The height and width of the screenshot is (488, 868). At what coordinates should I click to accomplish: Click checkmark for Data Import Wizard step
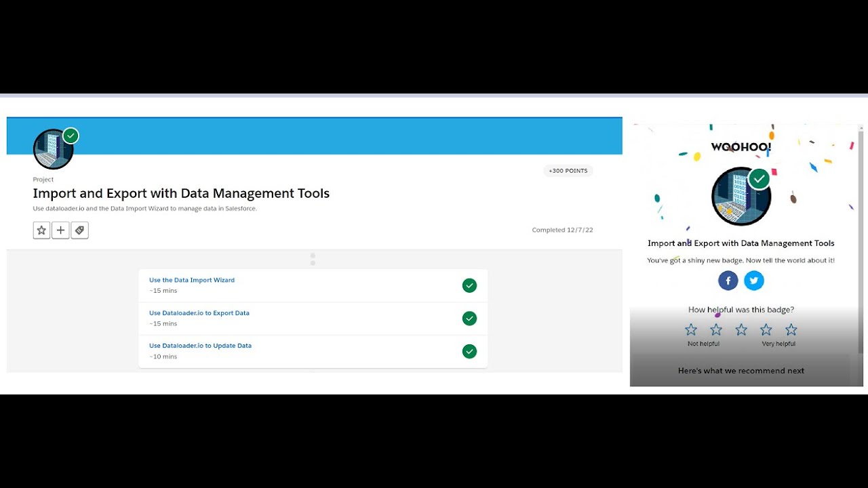coord(469,285)
